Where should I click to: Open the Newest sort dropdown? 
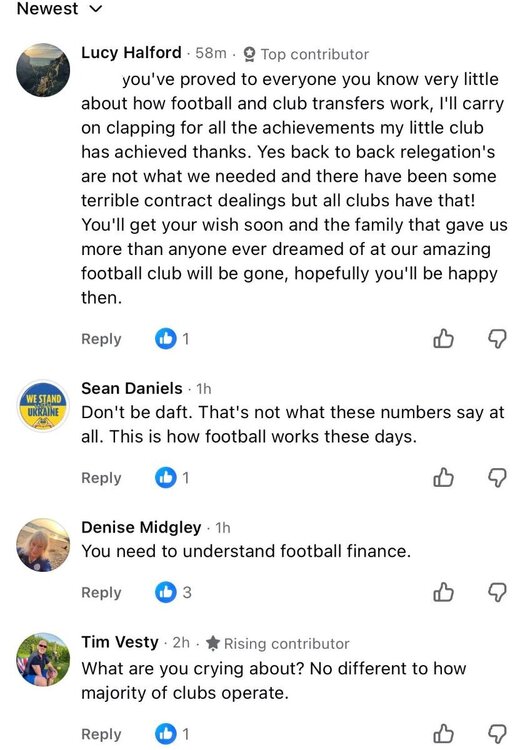59,8
